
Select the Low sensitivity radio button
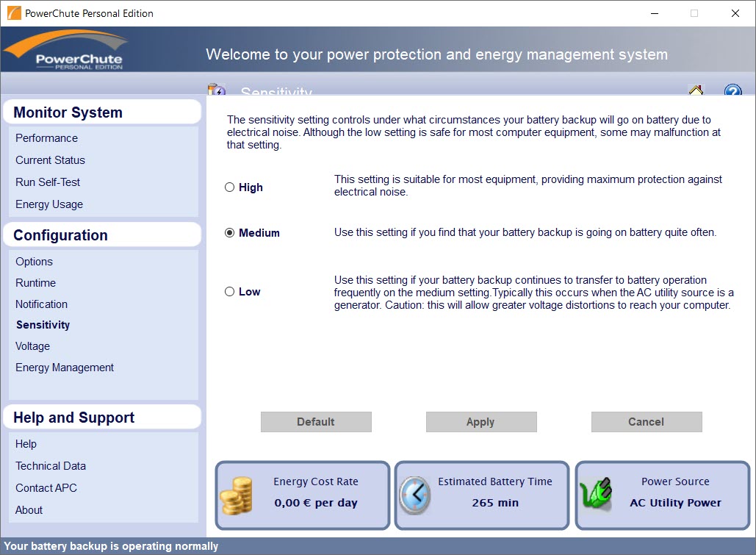[x=229, y=292]
